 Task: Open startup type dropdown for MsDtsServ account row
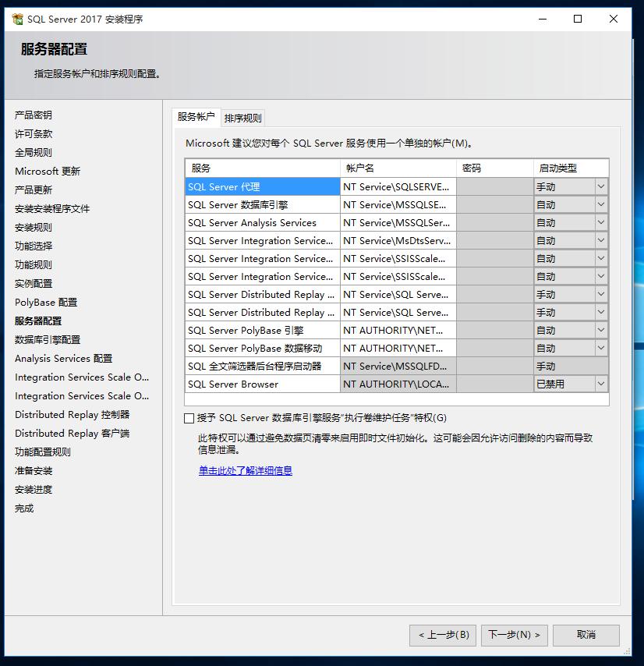point(600,240)
